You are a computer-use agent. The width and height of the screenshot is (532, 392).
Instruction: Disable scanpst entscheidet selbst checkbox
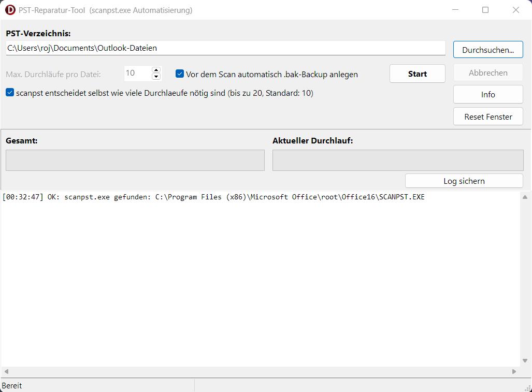pos(10,93)
